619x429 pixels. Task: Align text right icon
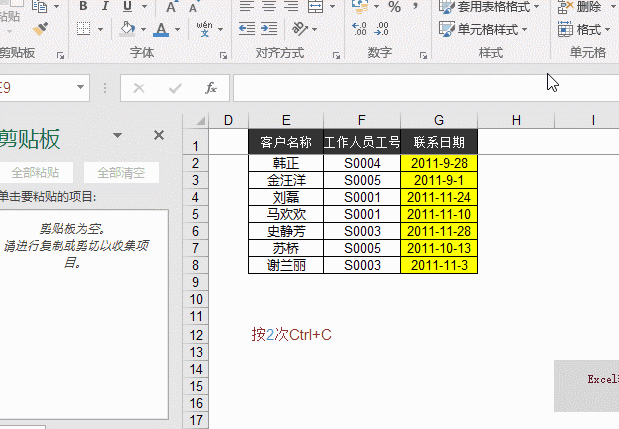[291, 6]
